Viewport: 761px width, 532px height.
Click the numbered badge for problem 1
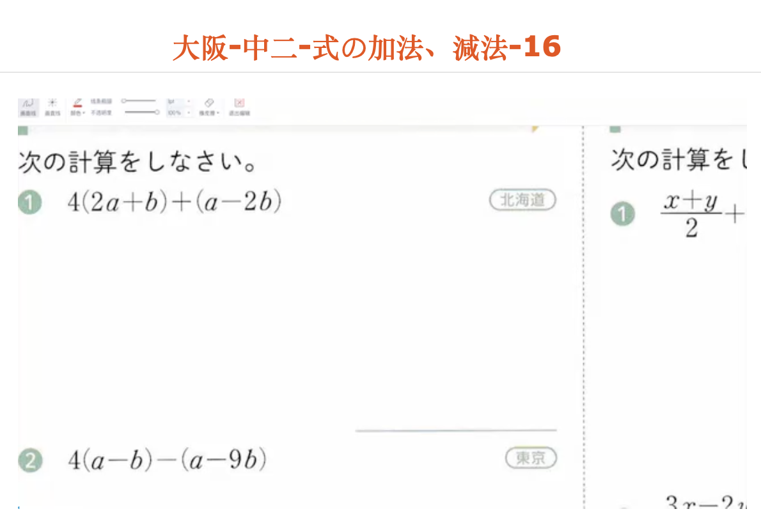[30, 201]
